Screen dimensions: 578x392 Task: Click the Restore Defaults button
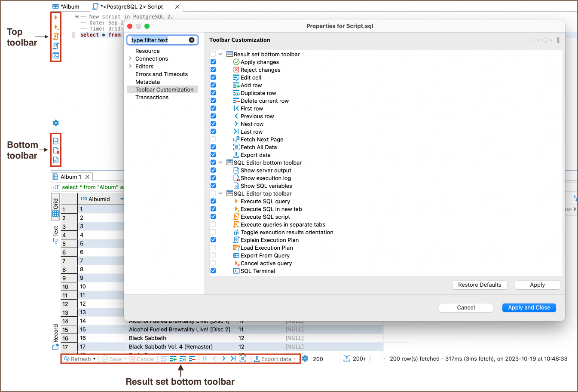pos(480,285)
